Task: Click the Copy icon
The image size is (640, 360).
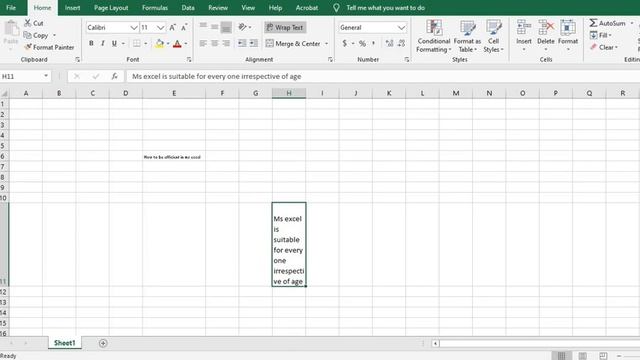Action: [27, 35]
